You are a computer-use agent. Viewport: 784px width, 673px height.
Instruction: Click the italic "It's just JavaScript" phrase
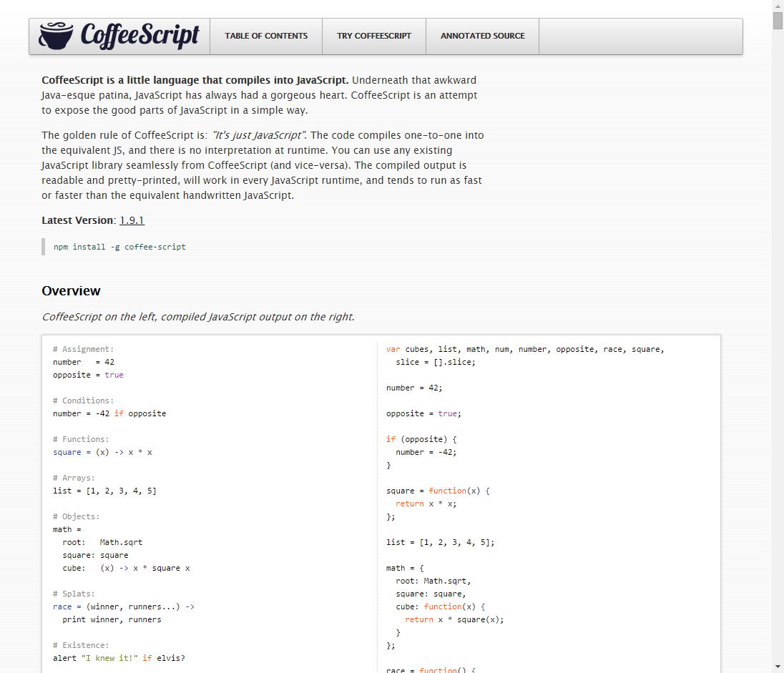tap(259, 135)
